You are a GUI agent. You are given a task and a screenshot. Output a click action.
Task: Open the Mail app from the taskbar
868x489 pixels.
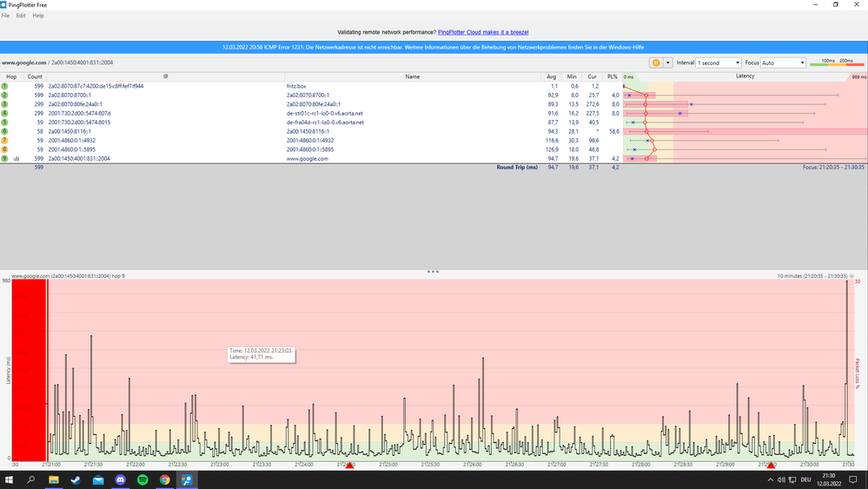pos(98,479)
